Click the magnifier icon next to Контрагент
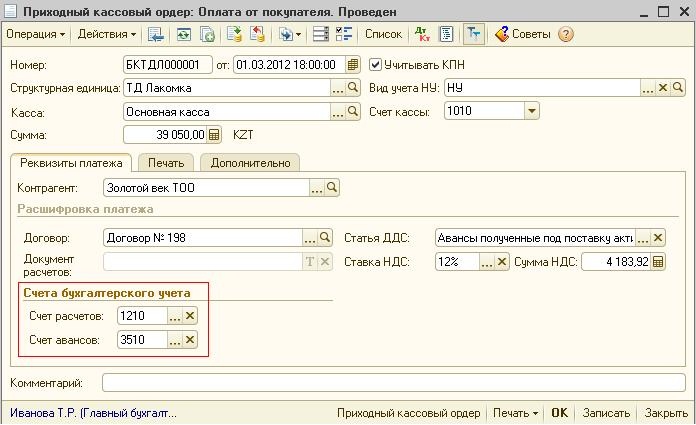Viewport: 696px width, 425px height. coord(332,187)
